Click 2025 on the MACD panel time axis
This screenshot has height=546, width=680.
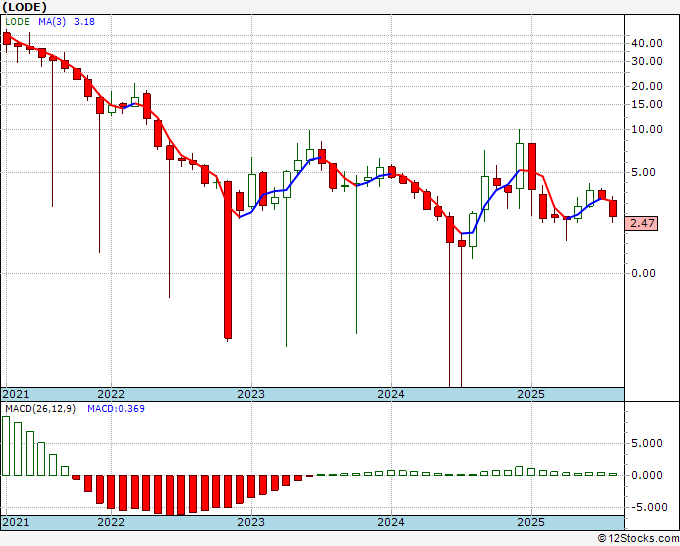(531, 522)
